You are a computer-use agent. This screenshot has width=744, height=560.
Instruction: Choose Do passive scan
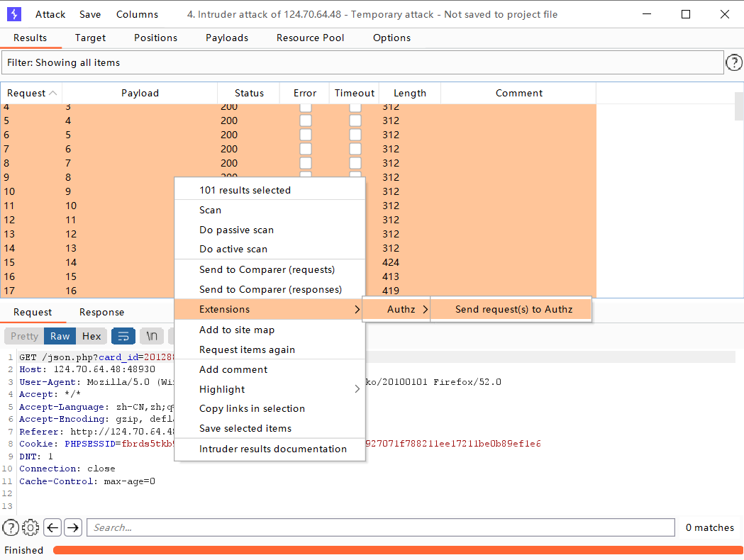[x=270, y=230]
